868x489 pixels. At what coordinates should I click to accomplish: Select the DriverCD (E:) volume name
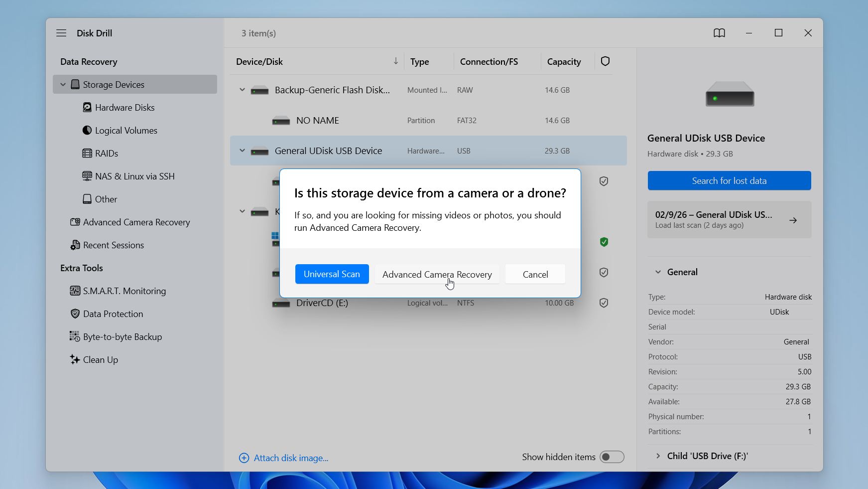(x=322, y=303)
